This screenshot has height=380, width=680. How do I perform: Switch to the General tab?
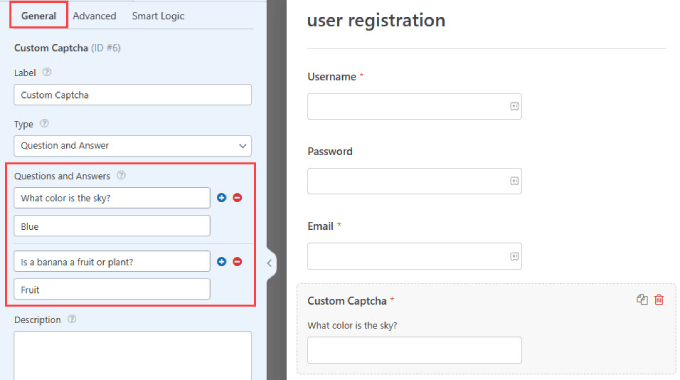point(39,16)
